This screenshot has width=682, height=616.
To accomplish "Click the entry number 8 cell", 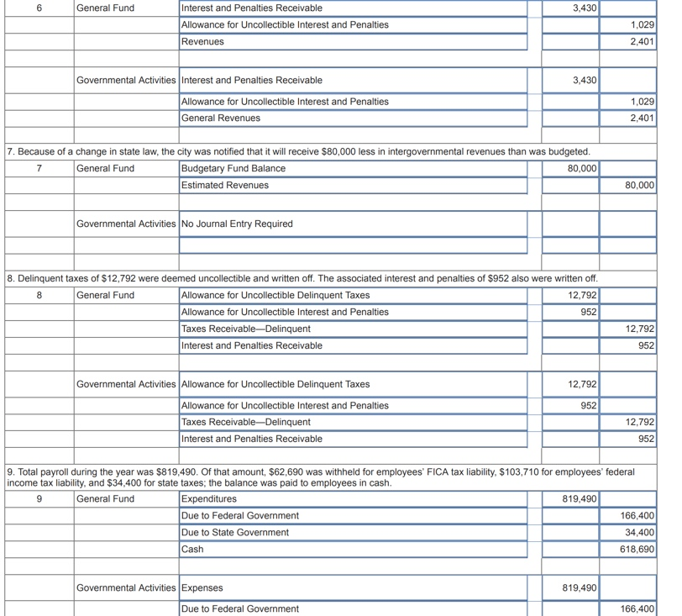I will tap(39, 295).
